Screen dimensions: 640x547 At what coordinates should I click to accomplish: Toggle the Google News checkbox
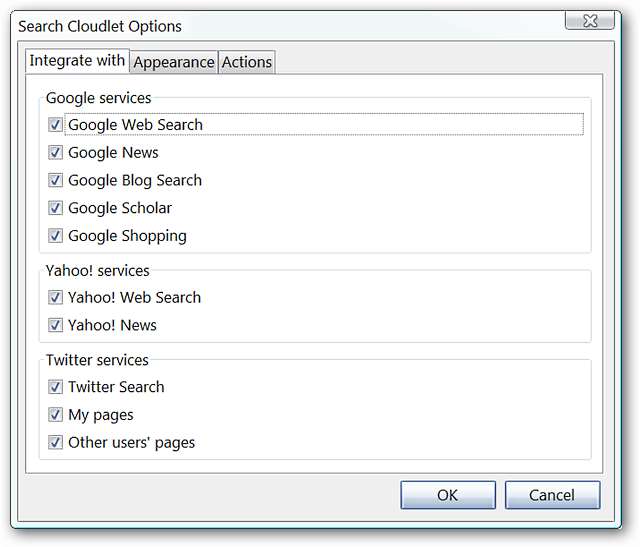tap(55, 153)
